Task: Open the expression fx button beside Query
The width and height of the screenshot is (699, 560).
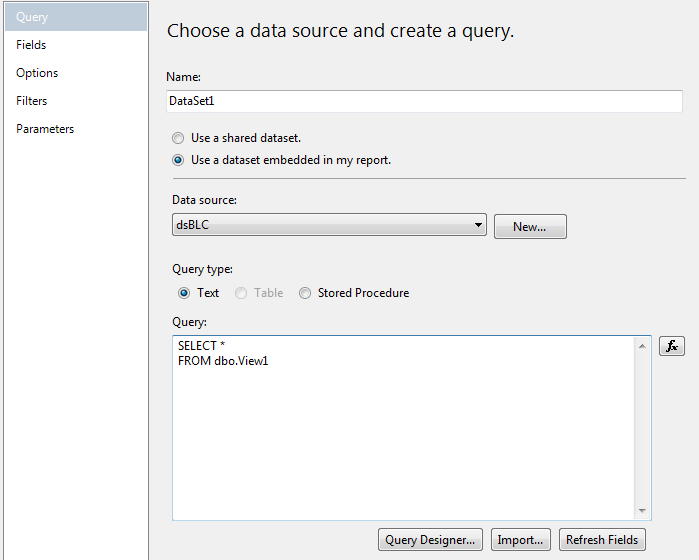Action: point(671,346)
